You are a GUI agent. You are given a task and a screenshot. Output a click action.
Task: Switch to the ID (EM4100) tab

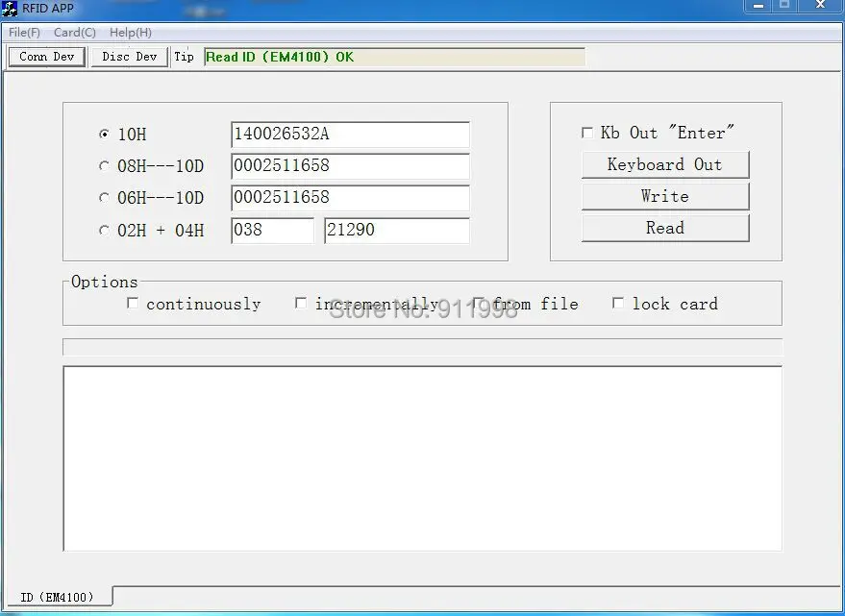56,596
